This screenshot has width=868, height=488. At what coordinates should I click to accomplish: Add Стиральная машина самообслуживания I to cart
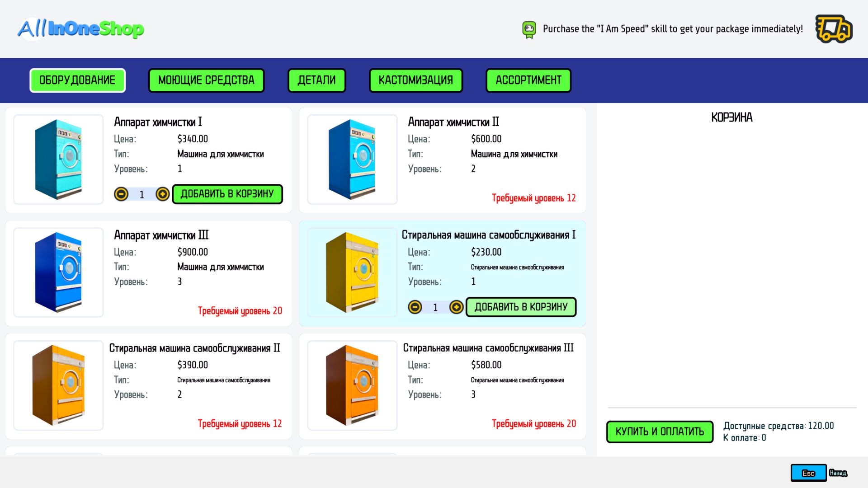[521, 307]
